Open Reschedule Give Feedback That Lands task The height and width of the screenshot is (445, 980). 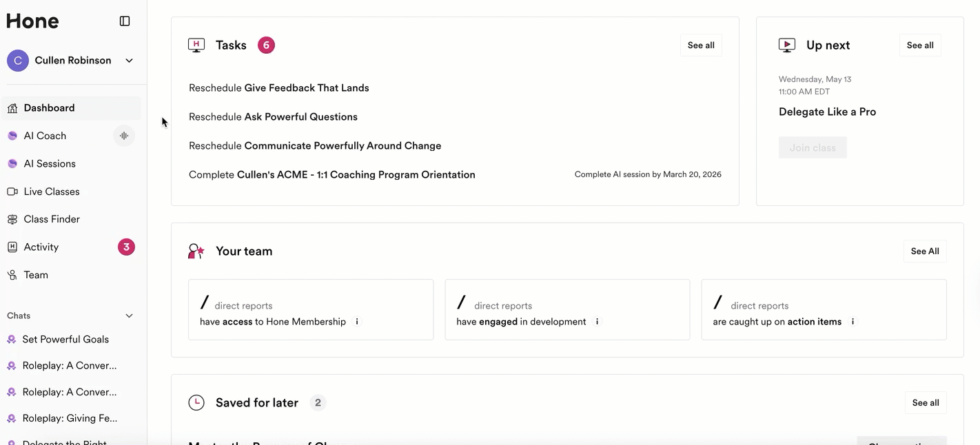point(279,88)
